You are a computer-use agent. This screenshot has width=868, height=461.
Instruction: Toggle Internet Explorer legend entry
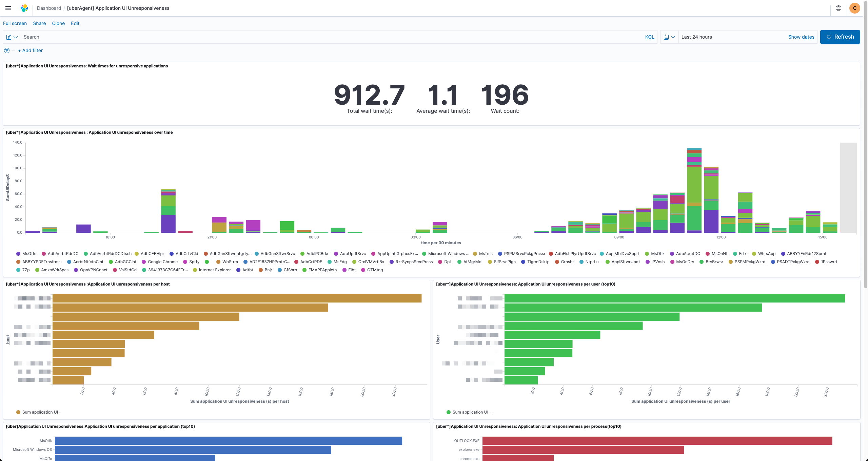215,270
